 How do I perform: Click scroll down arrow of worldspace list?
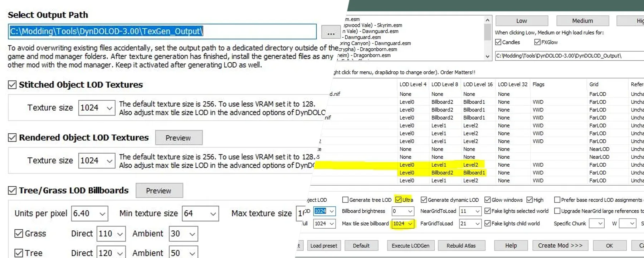[487, 56]
